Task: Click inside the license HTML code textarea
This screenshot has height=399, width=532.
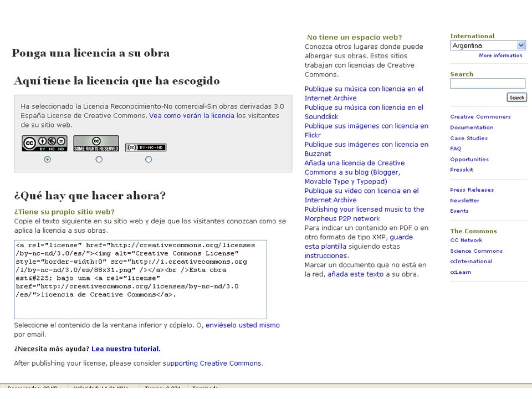Action: click(x=140, y=279)
